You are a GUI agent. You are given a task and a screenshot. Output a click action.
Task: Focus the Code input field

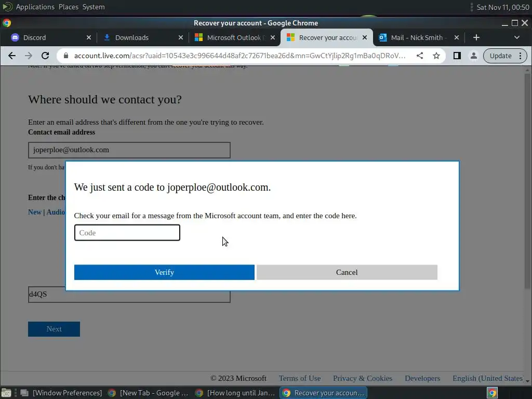pyautogui.click(x=127, y=233)
